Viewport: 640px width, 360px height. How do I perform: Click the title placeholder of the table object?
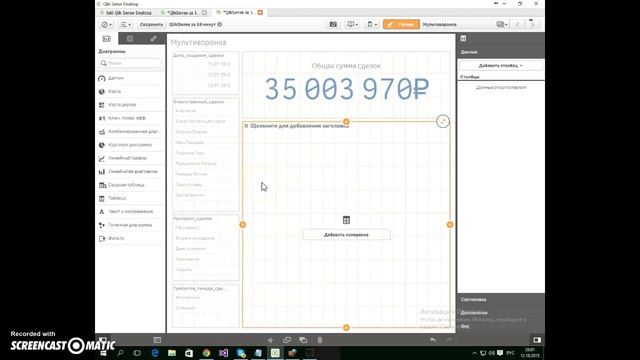tap(299, 126)
